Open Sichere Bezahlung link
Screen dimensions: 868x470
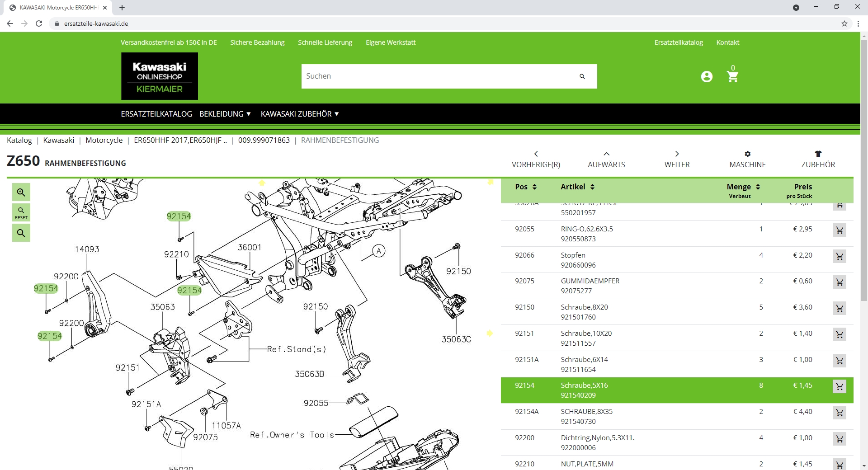click(257, 42)
